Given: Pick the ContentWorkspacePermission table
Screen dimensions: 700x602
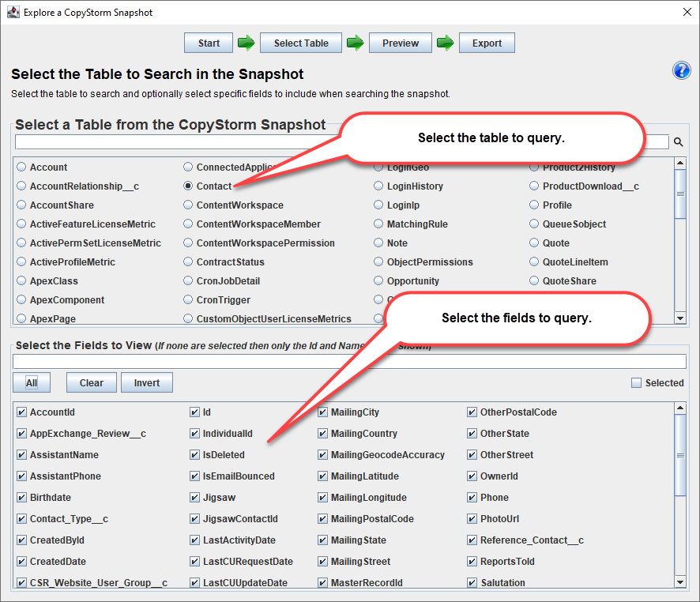Looking at the screenshot, I should pos(188,243).
